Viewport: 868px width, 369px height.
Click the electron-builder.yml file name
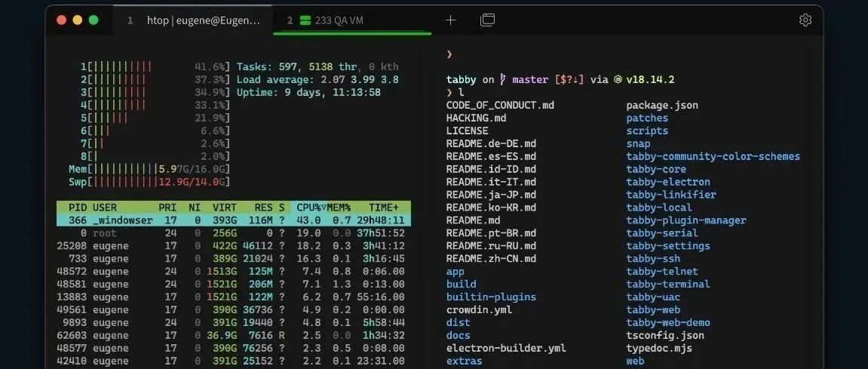(506, 348)
